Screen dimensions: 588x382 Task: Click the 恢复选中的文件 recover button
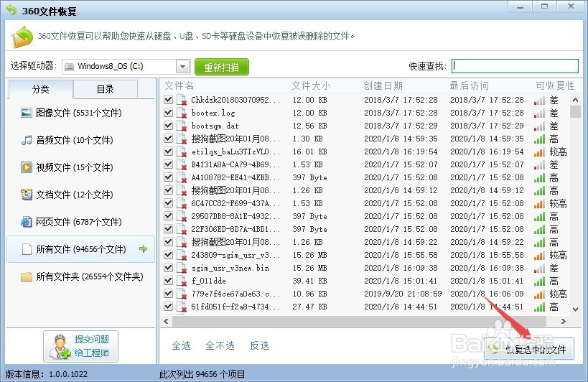point(529,350)
